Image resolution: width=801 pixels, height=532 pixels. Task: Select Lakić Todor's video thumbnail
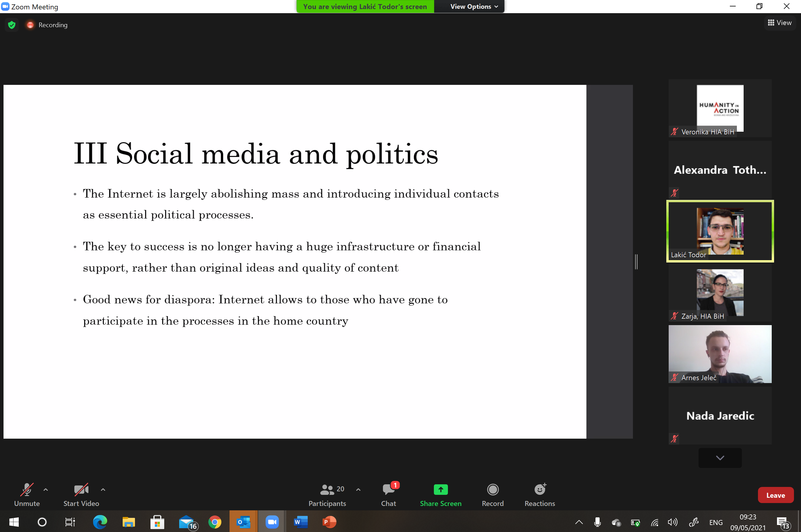click(x=720, y=231)
